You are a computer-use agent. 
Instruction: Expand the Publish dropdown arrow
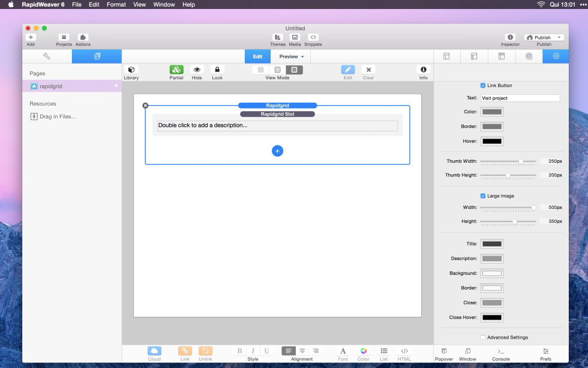tap(559, 37)
